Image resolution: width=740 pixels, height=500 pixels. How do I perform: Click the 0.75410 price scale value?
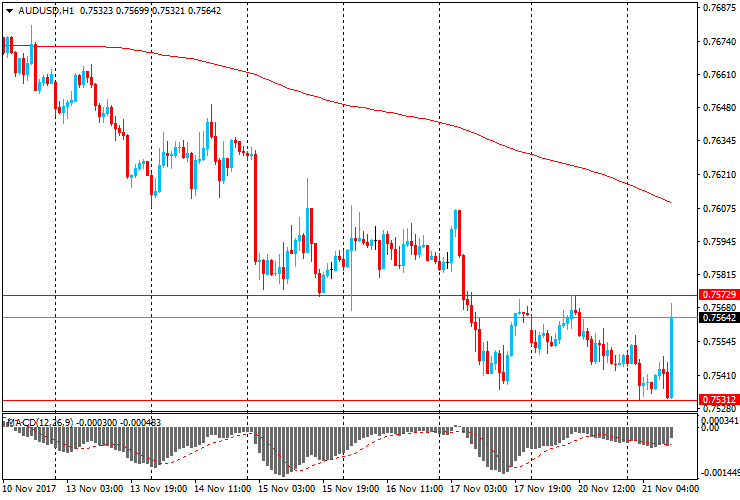(719, 375)
